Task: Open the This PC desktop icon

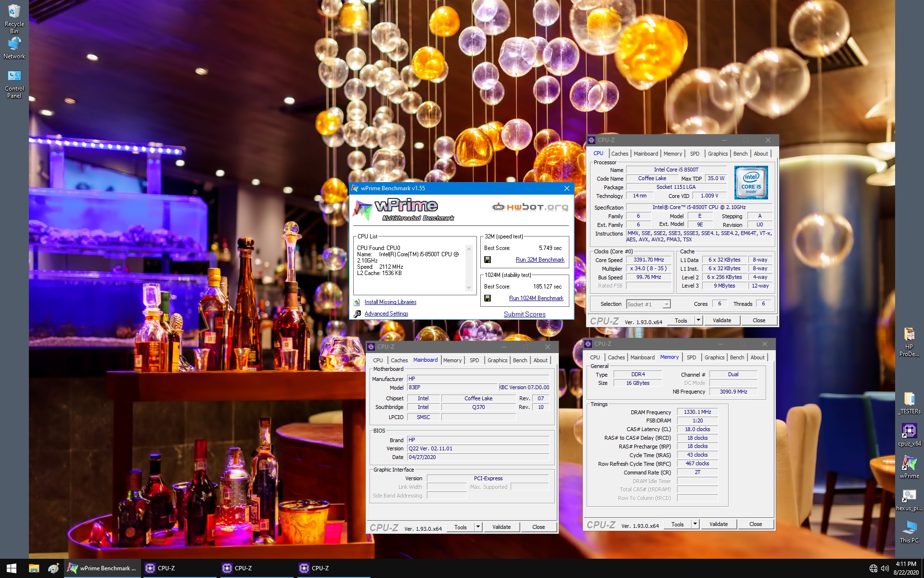Action: 909,532
